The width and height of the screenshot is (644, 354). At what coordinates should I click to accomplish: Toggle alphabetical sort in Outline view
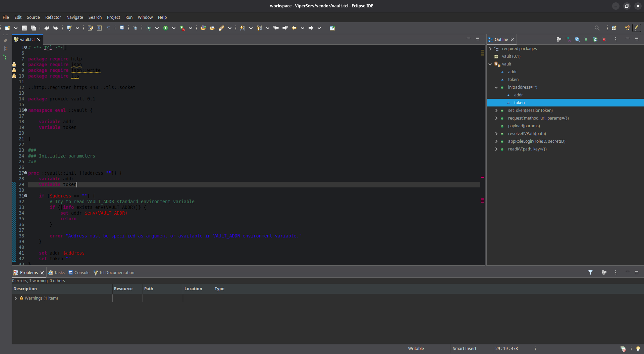point(568,40)
